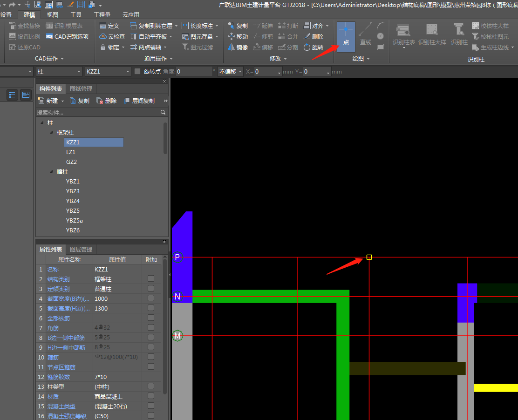Screen dimensions: 518x420
Task: Open 定义 (define) in ribbon
Action: coord(109,26)
